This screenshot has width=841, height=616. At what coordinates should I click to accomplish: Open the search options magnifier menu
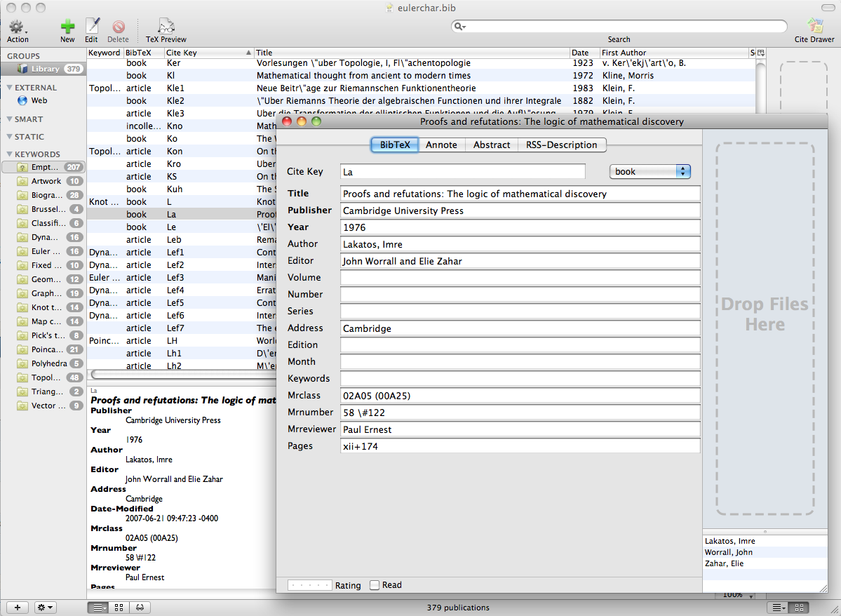pyautogui.click(x=460, y=27)
